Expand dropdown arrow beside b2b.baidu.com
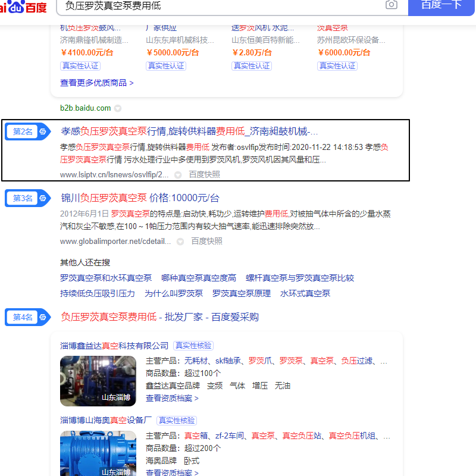Viewport: 476px width, 476px height. (118, 108)
